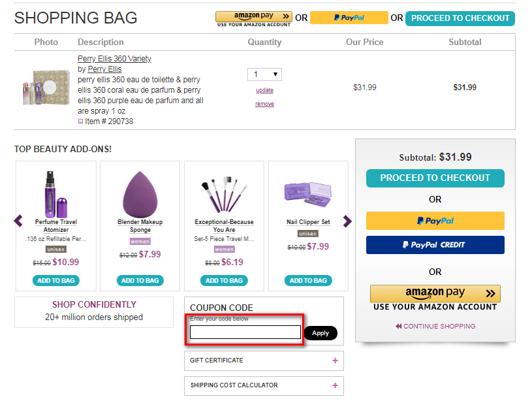
Task: Select the yellow PayPal payment icon in sidebar
Action: click(435, 221)
